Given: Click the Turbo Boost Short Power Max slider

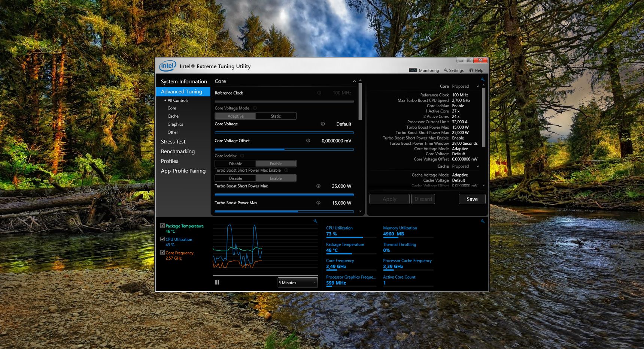Looking at the screenshot, I should (284, 195).
